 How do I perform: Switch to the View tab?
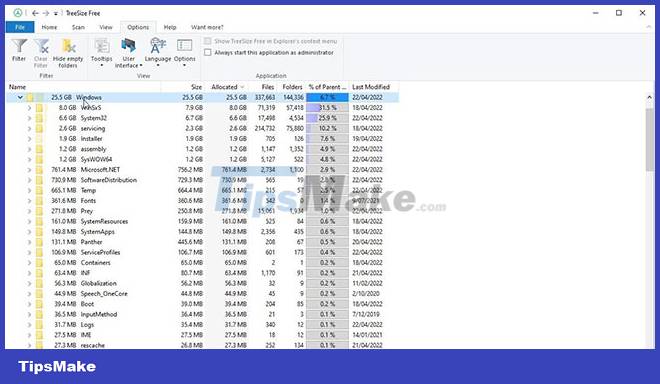106,27
